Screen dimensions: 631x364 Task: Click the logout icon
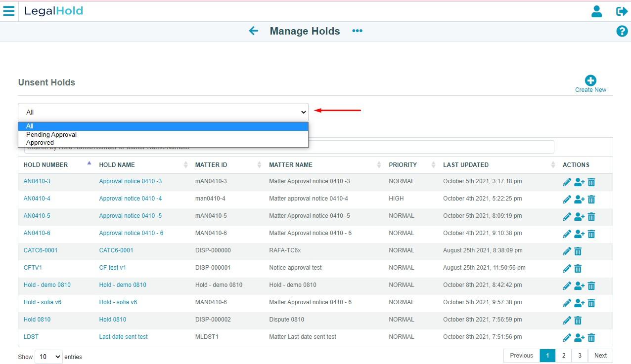622,11
